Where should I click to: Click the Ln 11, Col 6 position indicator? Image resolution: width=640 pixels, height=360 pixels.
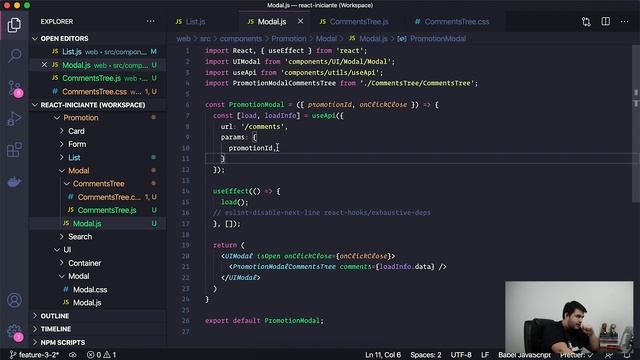[x=383, y=355]
